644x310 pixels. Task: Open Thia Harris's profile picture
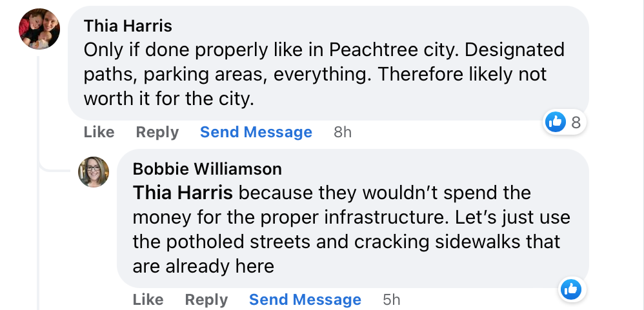(x=39, y=29)
